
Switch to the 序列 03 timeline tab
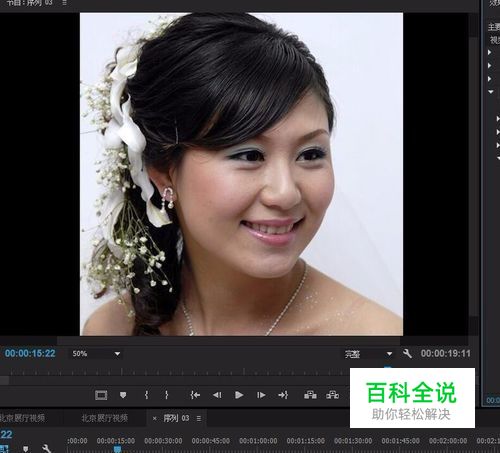[176, 418]
